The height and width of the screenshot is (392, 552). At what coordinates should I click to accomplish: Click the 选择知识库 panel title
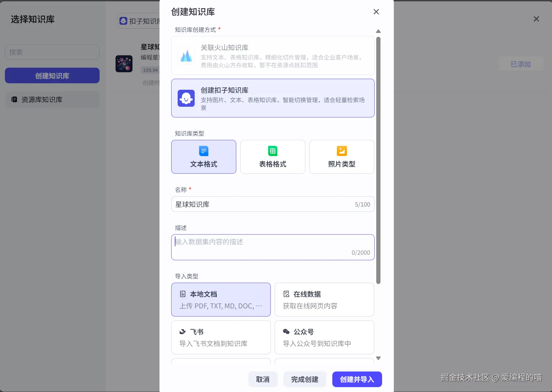pos(33,19)
